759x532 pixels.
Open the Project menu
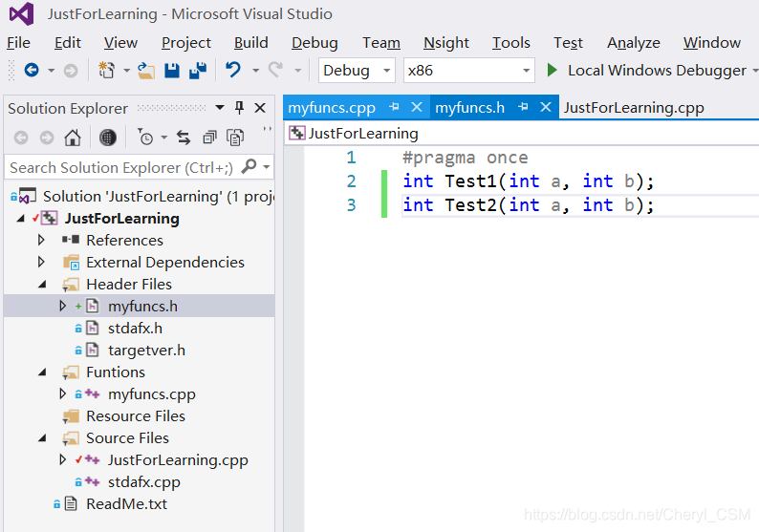(185, 43)
